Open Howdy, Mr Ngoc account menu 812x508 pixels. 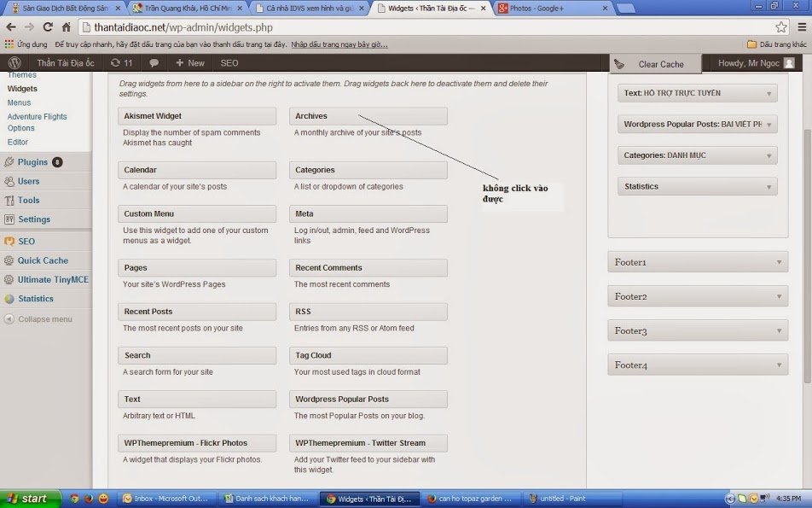click(756, 63)
